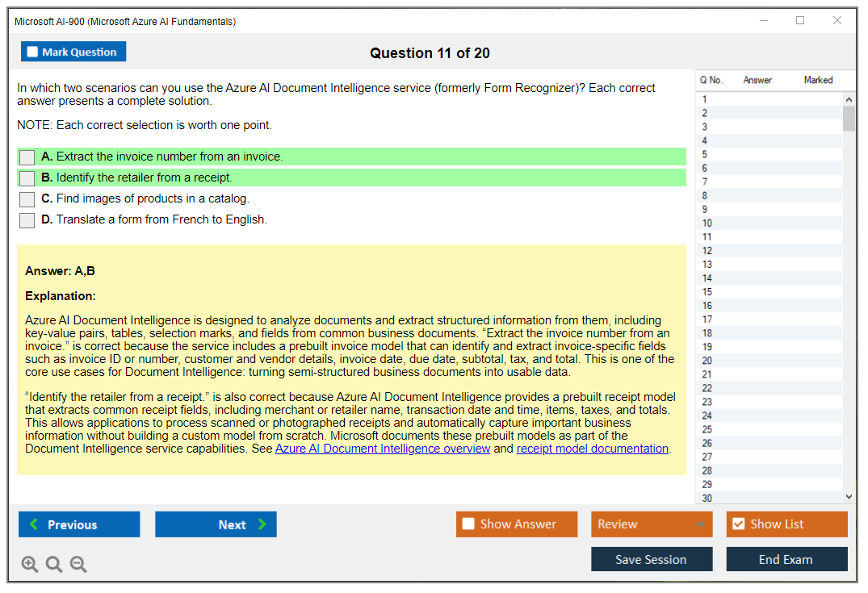
Task: Toggle the Show Answer checkbox
Action: point(468,524)
